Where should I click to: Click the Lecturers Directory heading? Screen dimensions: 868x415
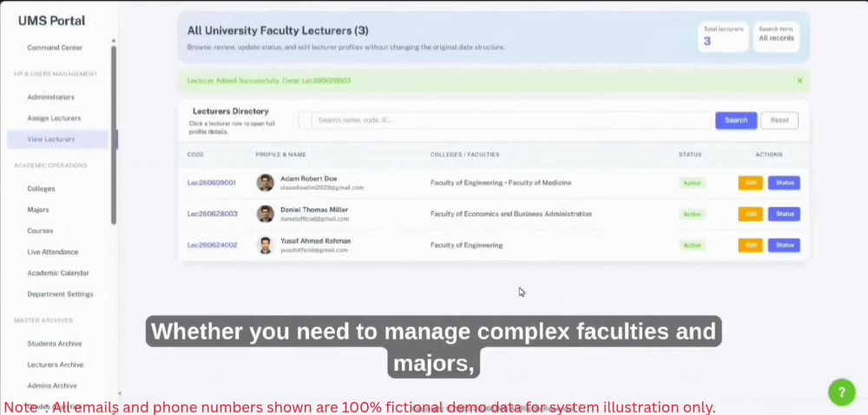(230, 111)
